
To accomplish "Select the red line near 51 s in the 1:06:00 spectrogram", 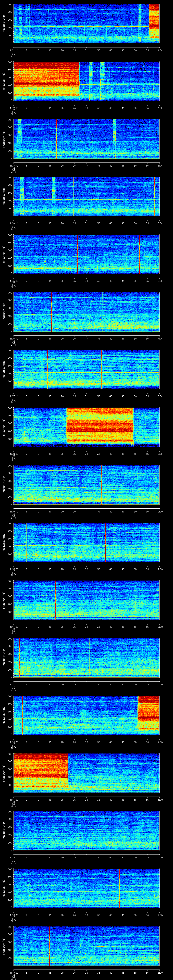I will [x=137, y=312].
